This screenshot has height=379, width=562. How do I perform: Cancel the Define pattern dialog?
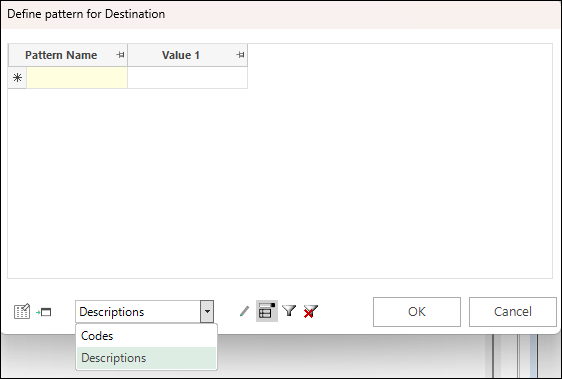click(x=513, y=312)
